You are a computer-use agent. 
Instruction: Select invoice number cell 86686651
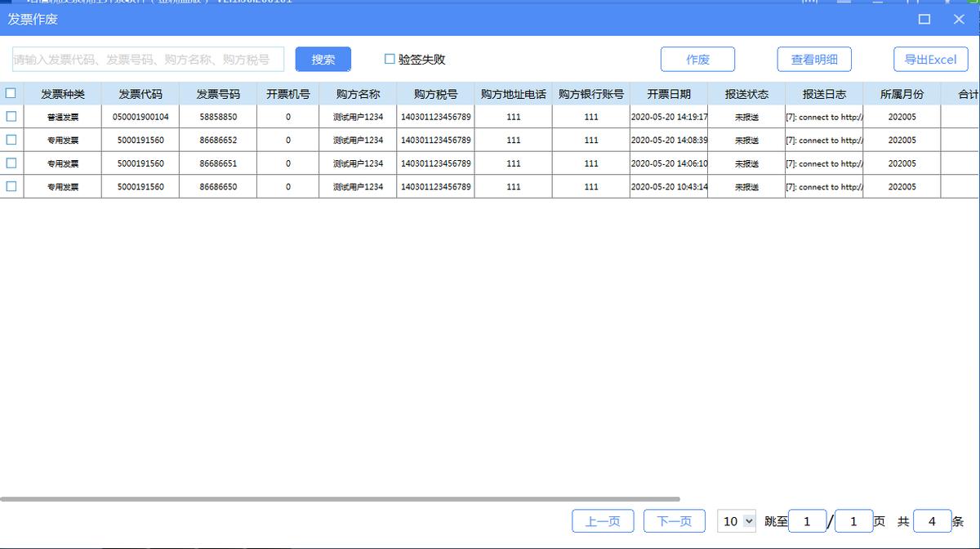coord(218,163)
